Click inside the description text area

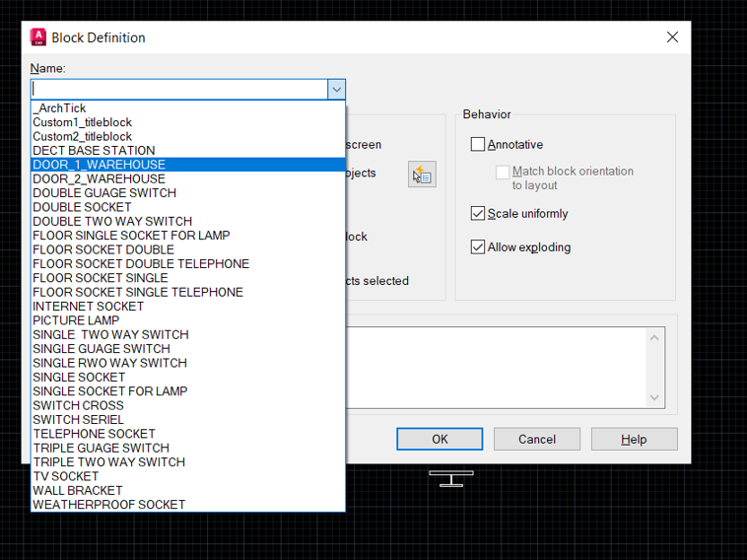[x=496, y=368]
